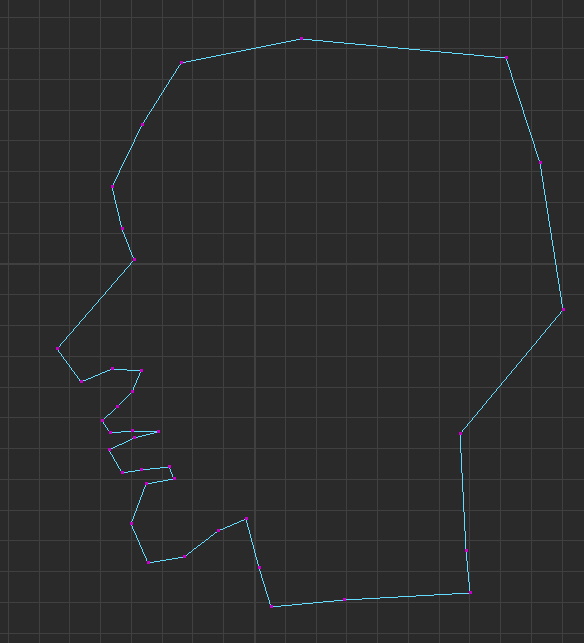Select the vertex where jawline meets the throat
Screen dimensions: 584x643
point(246,519)
